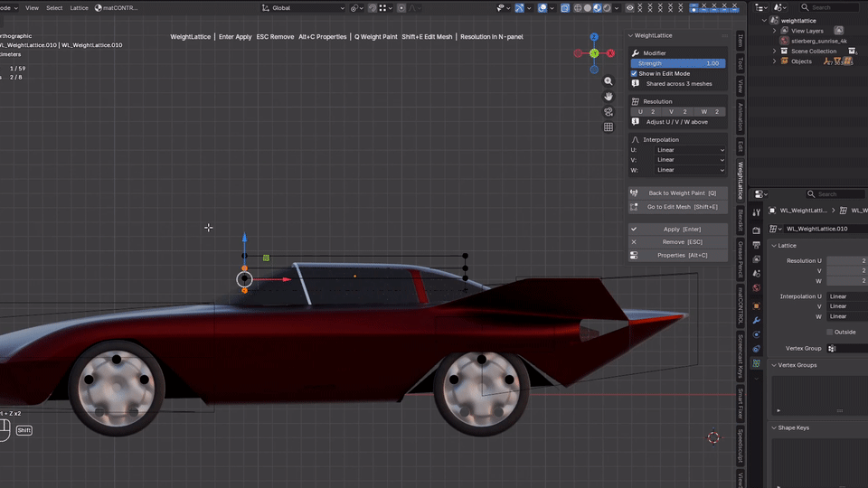Screen dimensions: 868x488
Task: Click the Z axis on navigation gizmo
Action: 594,37
